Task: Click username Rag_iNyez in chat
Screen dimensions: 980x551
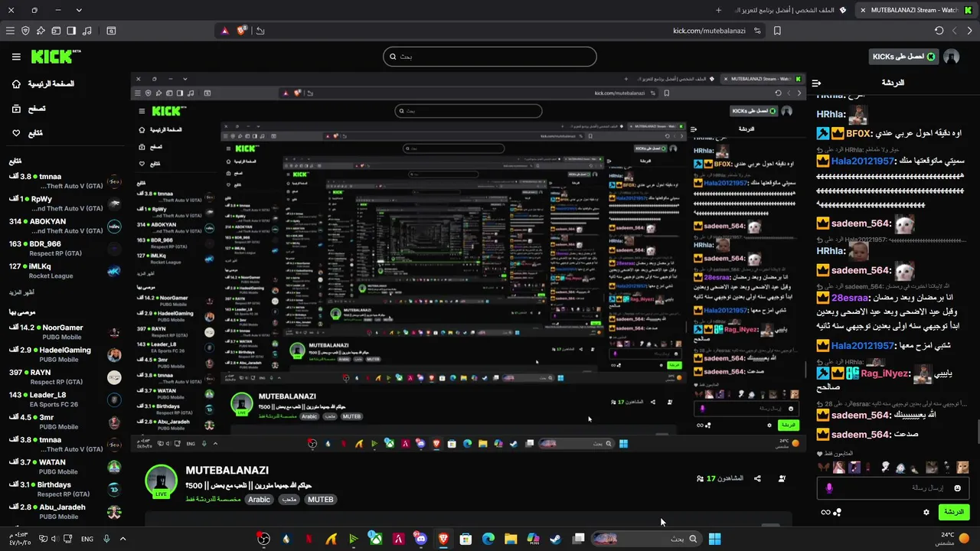Action: pos(884,373)
